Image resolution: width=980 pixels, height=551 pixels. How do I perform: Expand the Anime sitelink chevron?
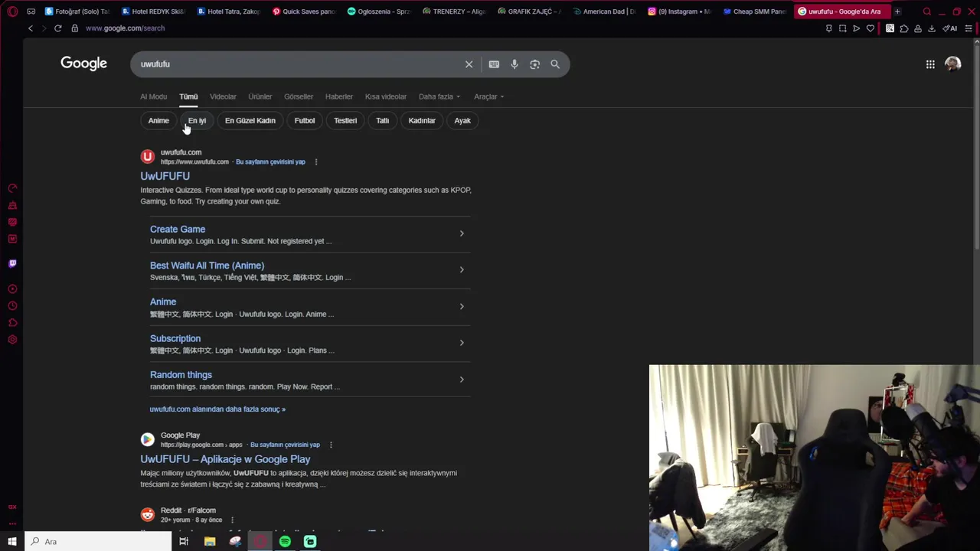tap(462, 306)
